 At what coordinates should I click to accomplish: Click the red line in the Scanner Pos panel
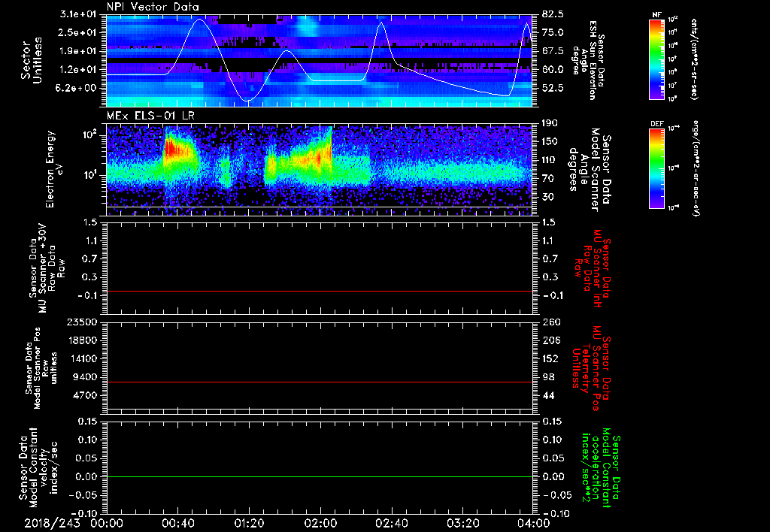click(x=319, y=382)
